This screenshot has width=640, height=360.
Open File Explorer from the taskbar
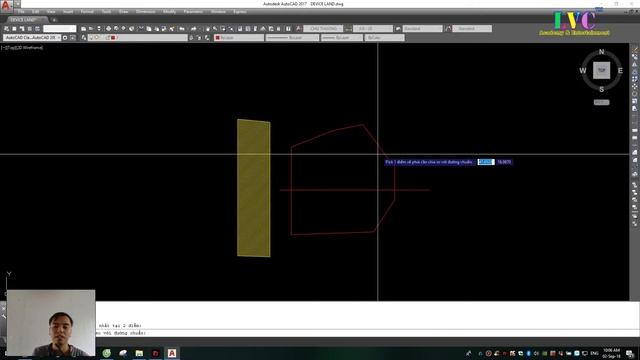tap(139, 353)
